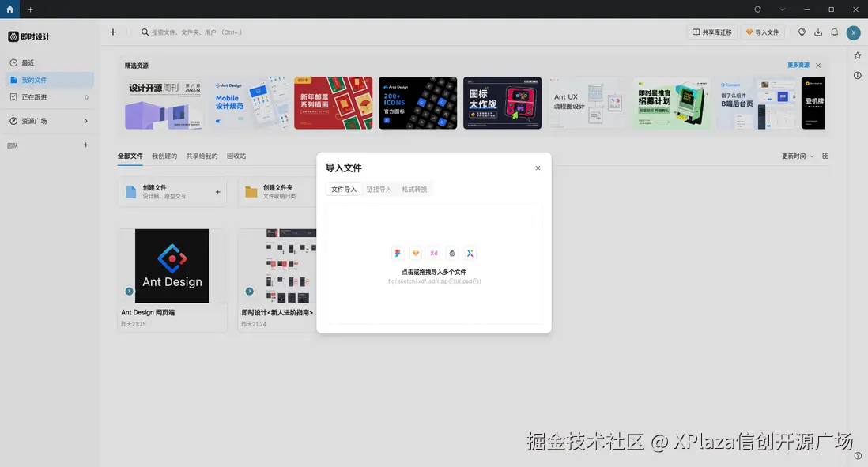Open the lightbulb tips icon
Viewport: 868px width, 467px height.
(802, 32)
